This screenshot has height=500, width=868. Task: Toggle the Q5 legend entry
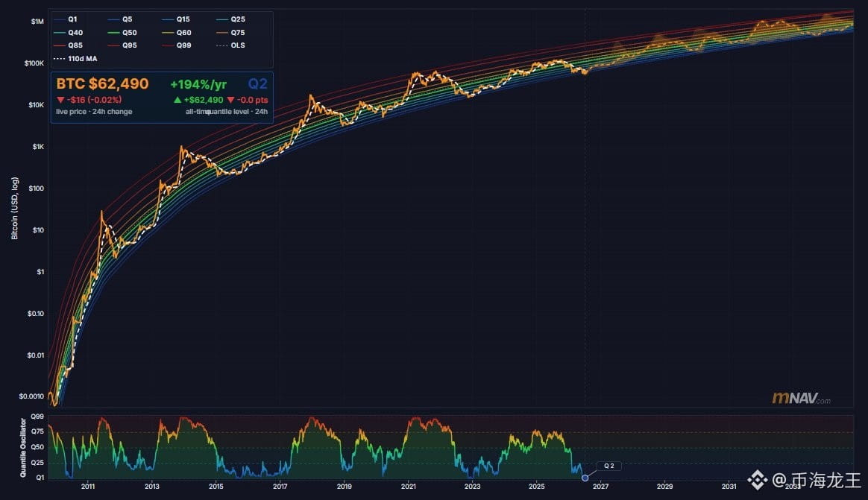(x=119, y=19)
